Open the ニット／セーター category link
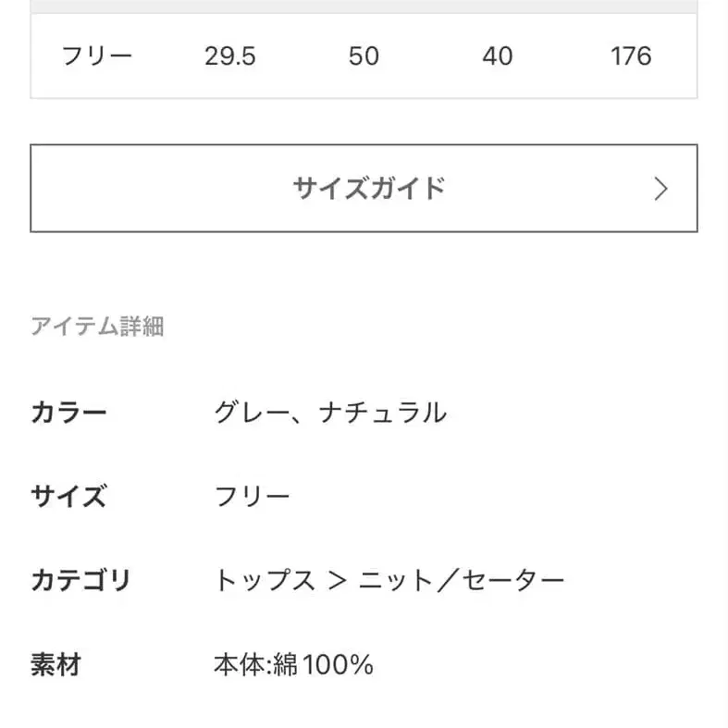Viewport: 728px width, 728px height. point(461,580)
